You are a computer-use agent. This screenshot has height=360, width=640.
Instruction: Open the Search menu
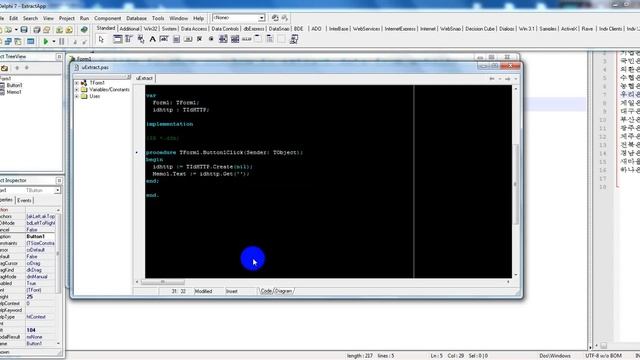click(x=30, y=18)
